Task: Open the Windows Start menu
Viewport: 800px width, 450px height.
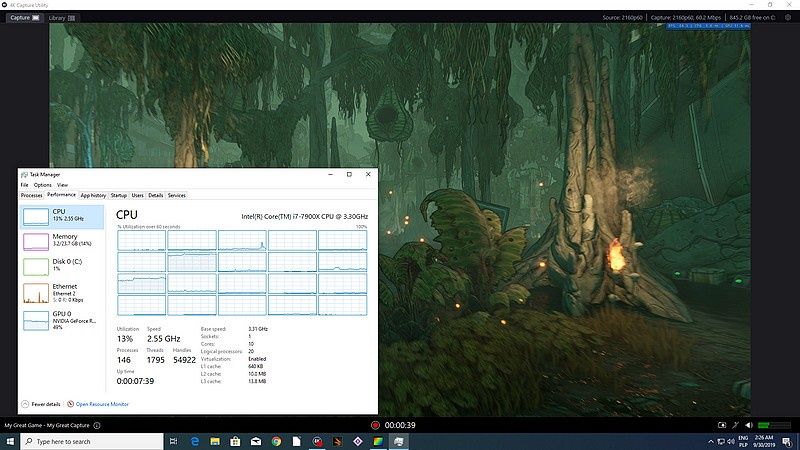Action: [x=10, y=441]
